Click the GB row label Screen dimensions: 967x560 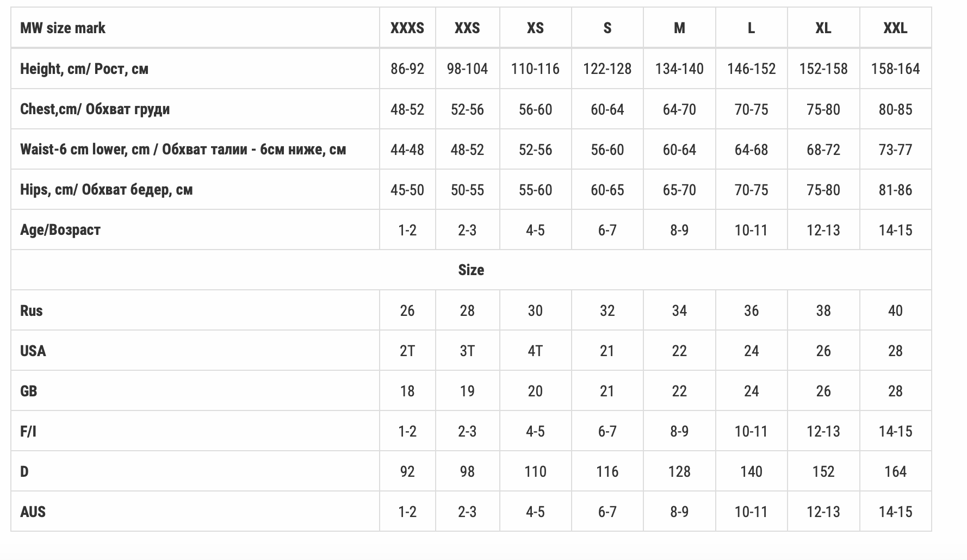[x=29, y=391]
